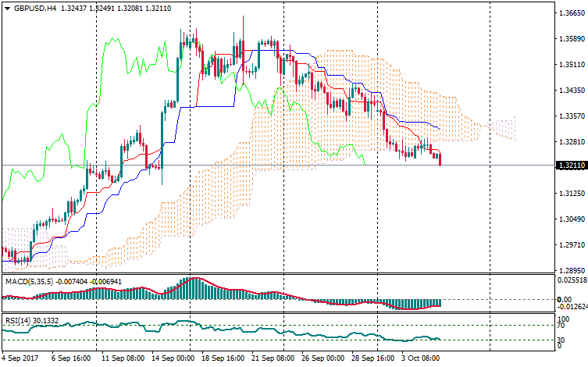Click the 1.28950 price at the axis bottom
This screenshot has width=588, height=367.
568,270
